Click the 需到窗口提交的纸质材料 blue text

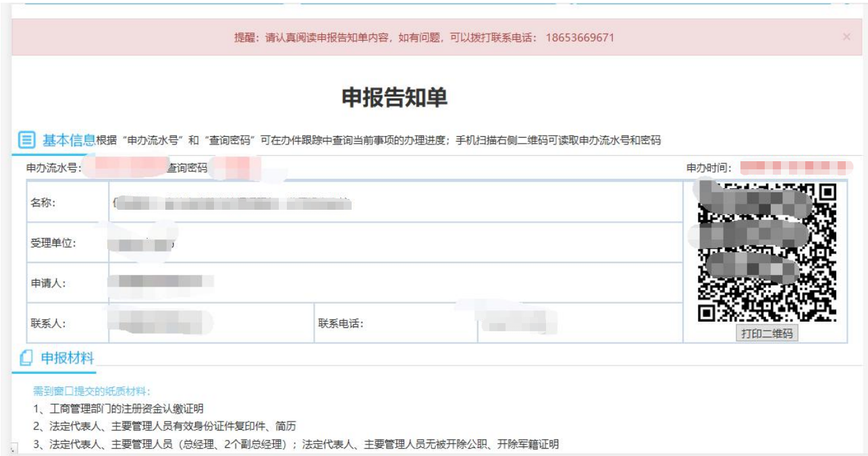click(x=92, y=391)
